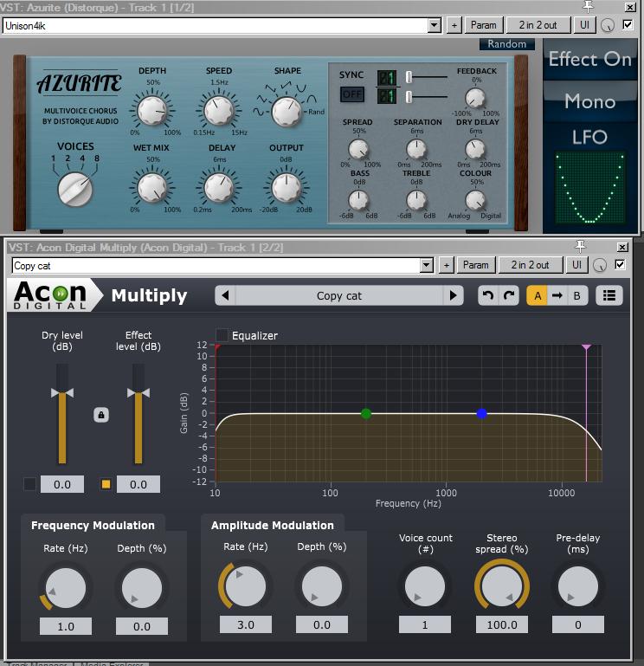Click the Azurite UI button
644x666 pixels.
coord(584,25)
